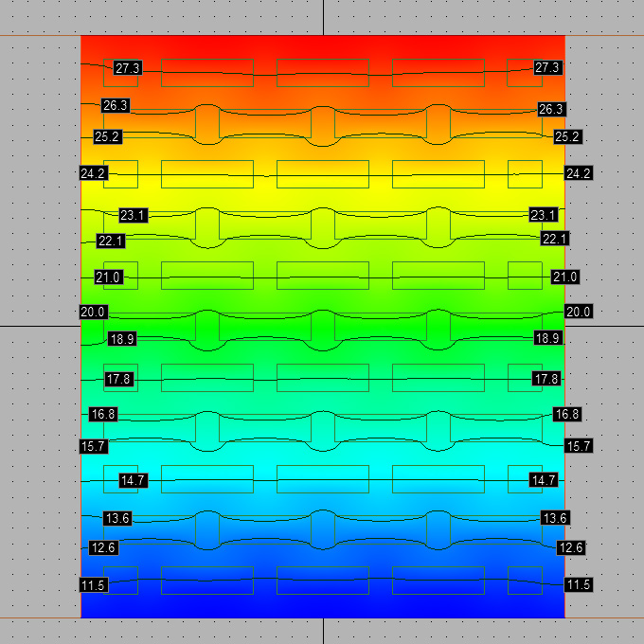This screenshot has height=644, width=644.
Task: Pick the right-side 15.7 contour label
Action: click(x=579, y=446)
